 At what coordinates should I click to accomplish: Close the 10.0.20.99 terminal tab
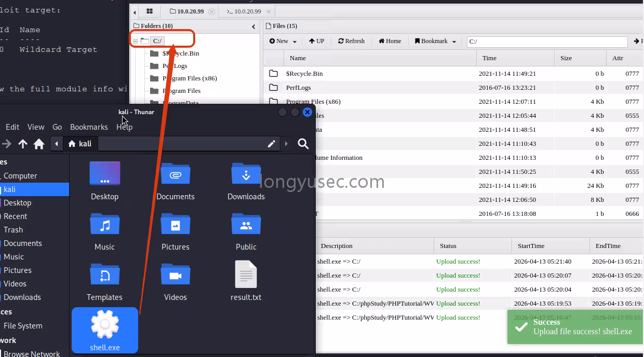[x=268, y=11]
